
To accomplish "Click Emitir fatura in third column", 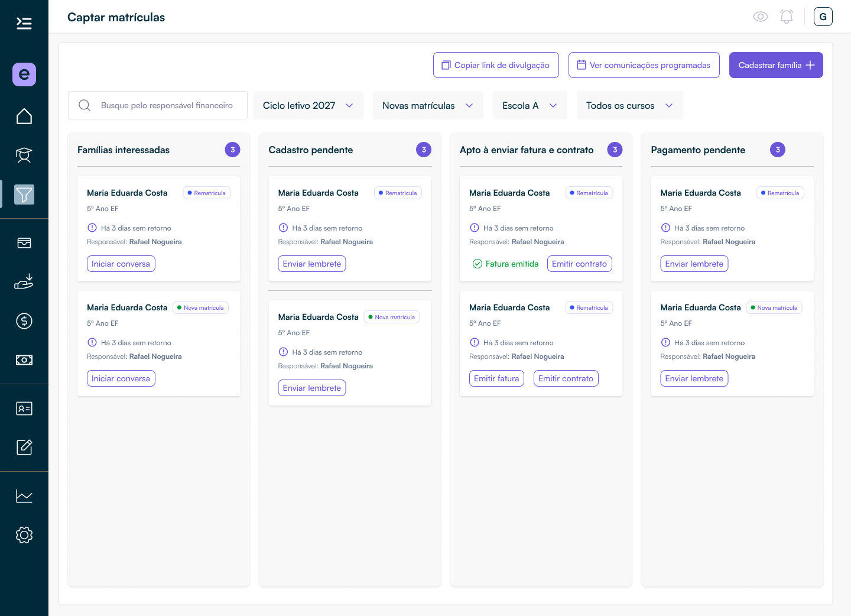I will tap(496, 378).
